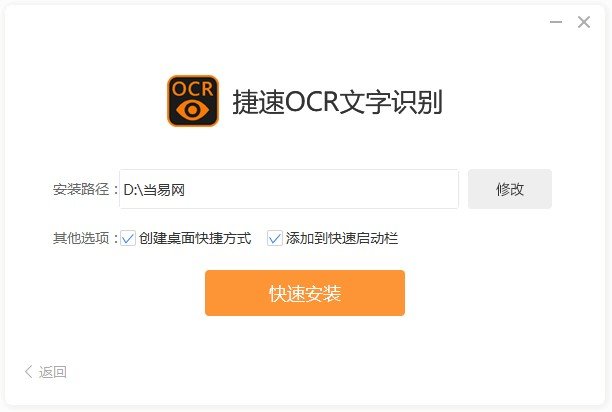Uncheck the 添加到快速启动栏 checkbox
Image resolution: width=612 pixels, height=412 pixels.
(x=275, y=238)
